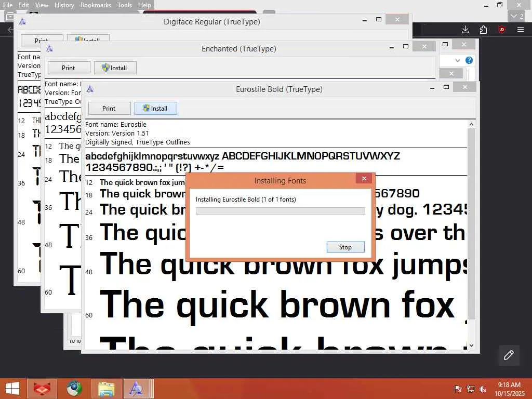Click the shield icon on Eurostile Install button
The width and height of the screenshot is (532, 399).
click(146, 108)
